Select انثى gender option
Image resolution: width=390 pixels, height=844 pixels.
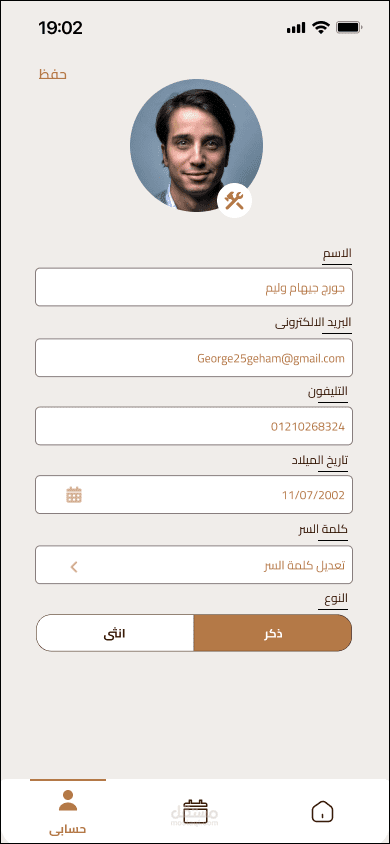(115, 633)
